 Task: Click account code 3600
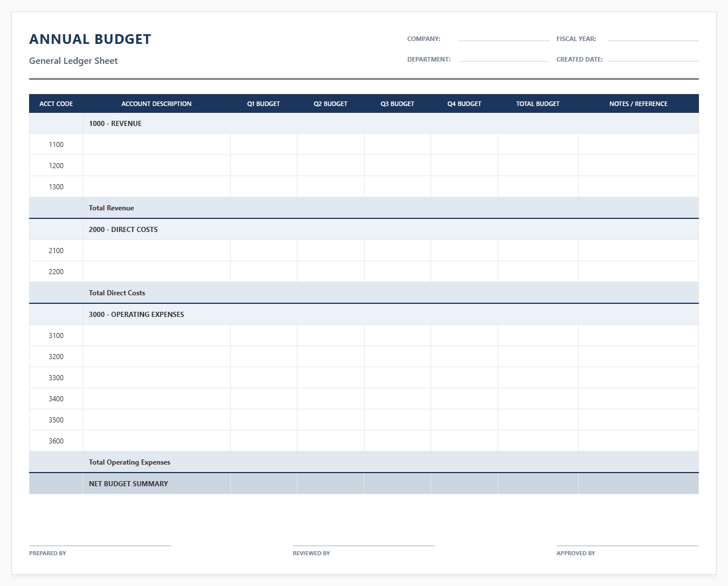pyautogui.click(x=56, y=441)
